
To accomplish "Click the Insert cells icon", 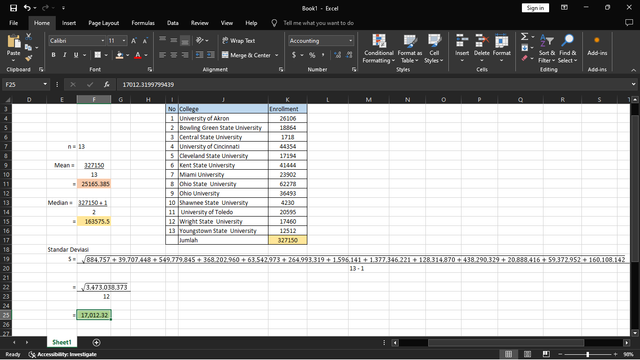I will pyautogui.click(x=462, y=41).
